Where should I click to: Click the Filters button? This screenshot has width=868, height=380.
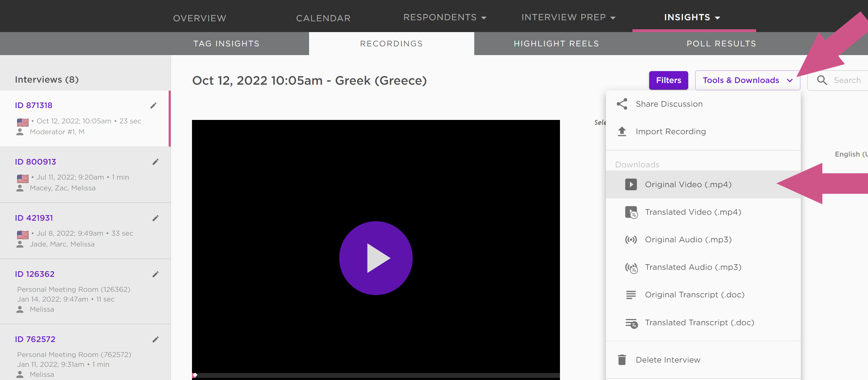pos(668,80)
